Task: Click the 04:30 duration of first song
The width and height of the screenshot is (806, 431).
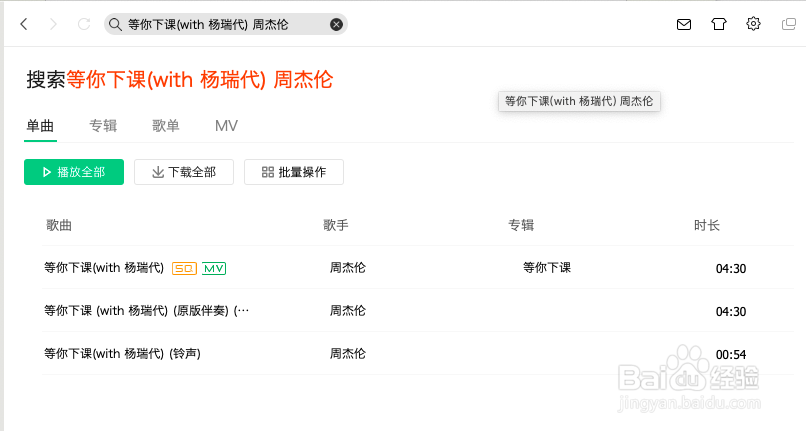Action: (731, 268)
